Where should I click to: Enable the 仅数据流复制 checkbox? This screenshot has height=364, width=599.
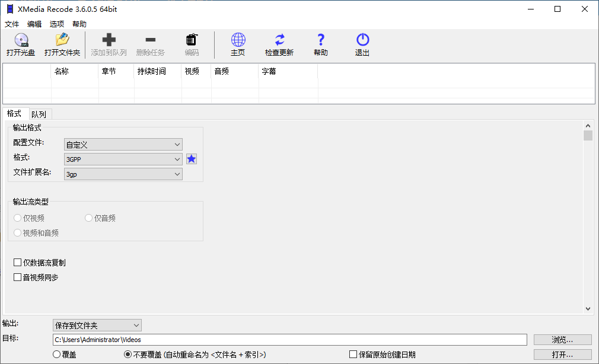(18, 263)
